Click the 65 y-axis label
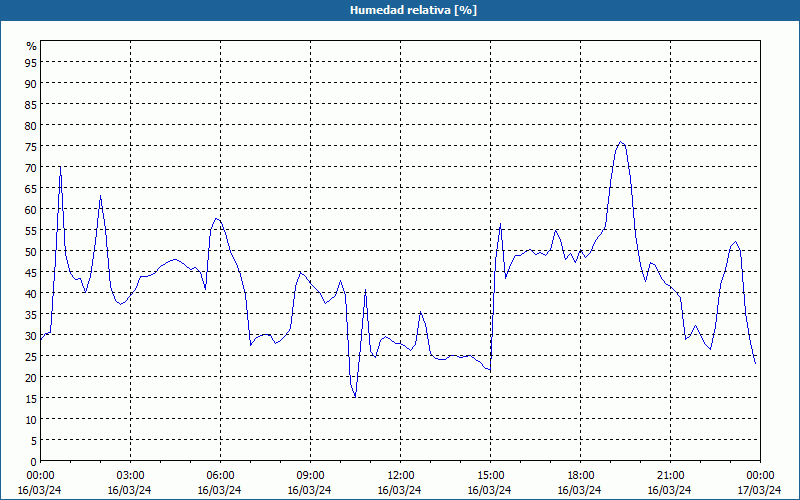The height and width of the screenshot is (500, 800). tap(31, 189)
